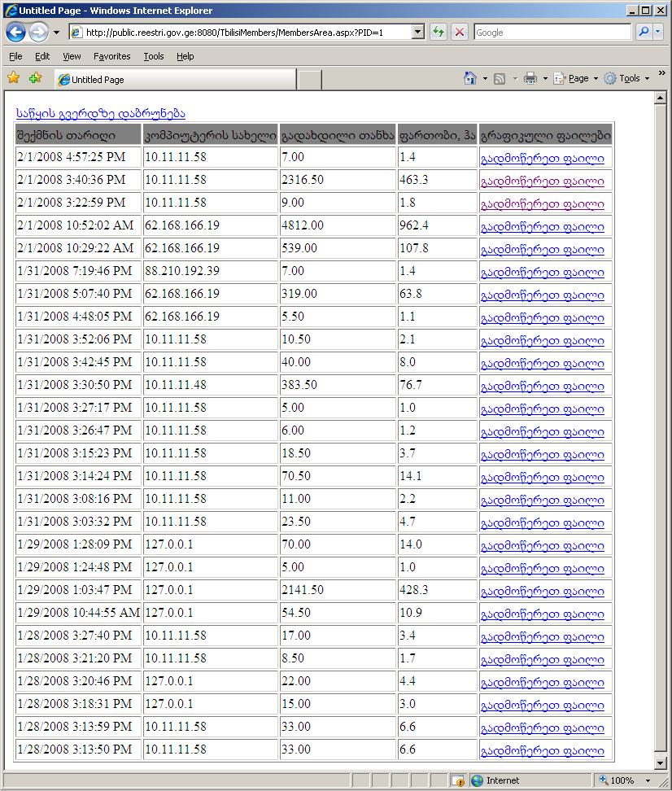
Task: Click the Print icon in command bar
Action: pos(530,78)
